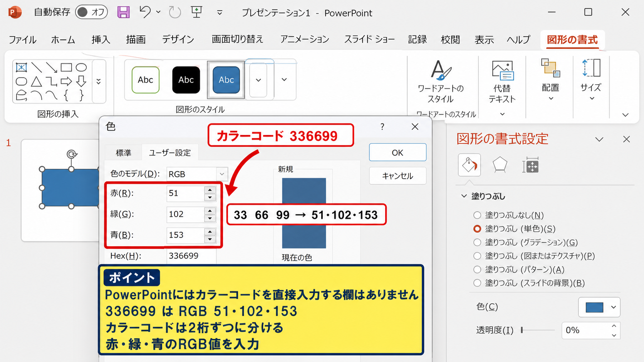Click the Undo arrow icon

[145, 12]
